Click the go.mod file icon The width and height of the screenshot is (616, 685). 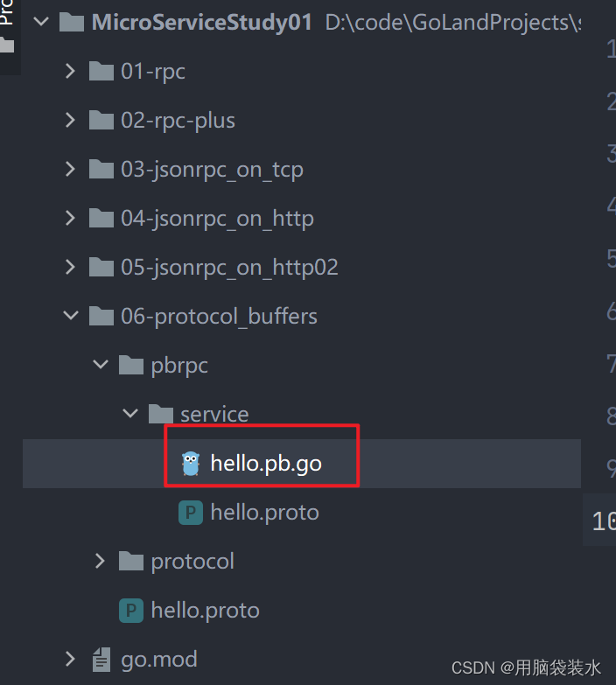coord(101,660)
